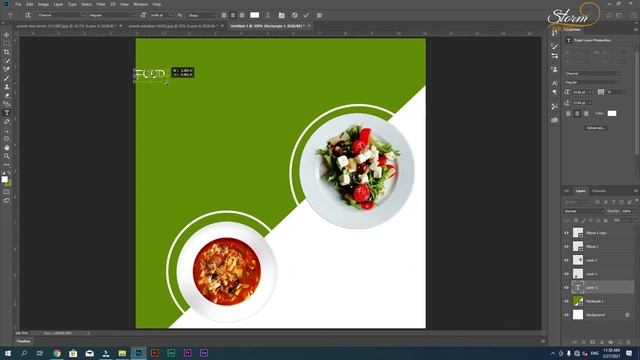Switch to the Channels tab
Viewport: 640px width, 360px height.
click(599, 191)
